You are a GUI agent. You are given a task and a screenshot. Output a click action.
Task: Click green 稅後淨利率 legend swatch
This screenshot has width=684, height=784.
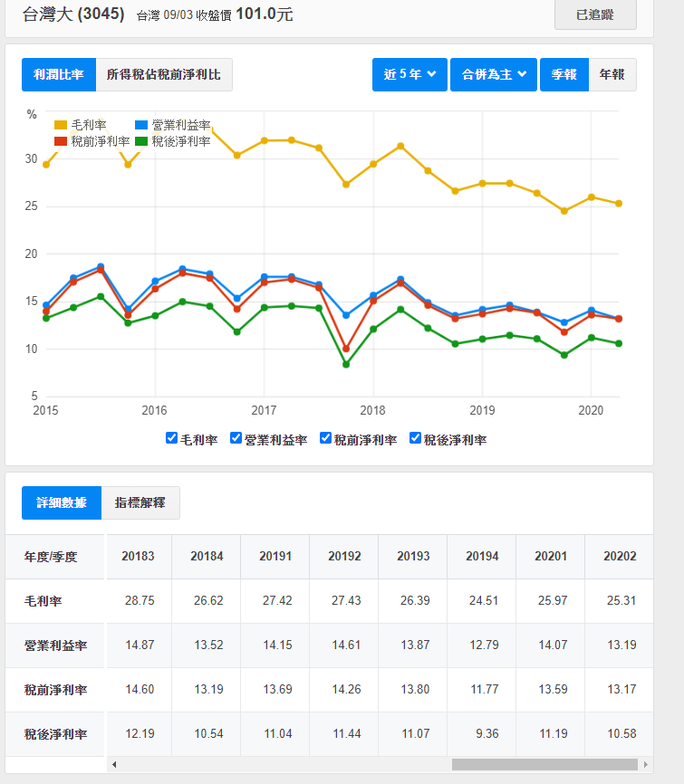(141, 141)
